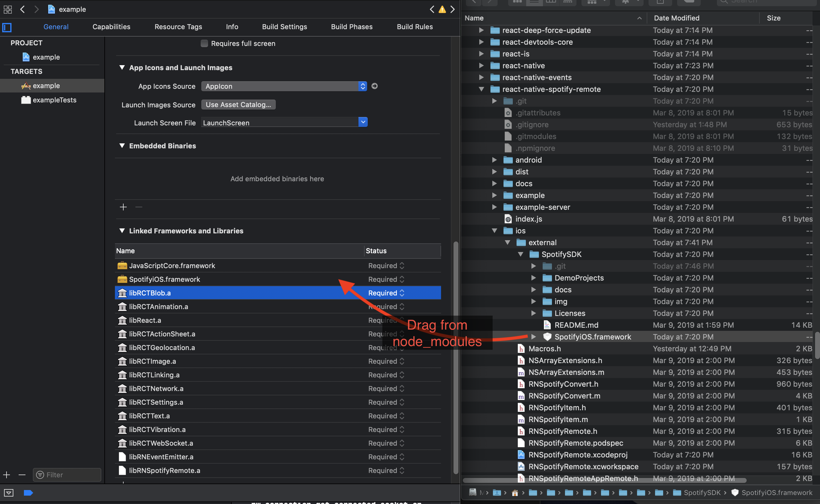Click the warning triangle icon
The width and height of the screenshot is (820, 504).
click(442, 9)
